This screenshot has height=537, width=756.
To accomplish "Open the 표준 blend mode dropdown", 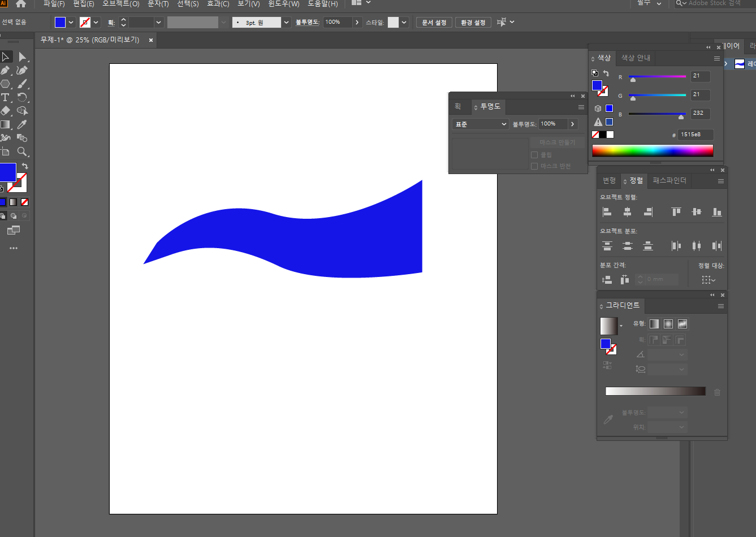I will pyautogui.click(x=481, y=124).
